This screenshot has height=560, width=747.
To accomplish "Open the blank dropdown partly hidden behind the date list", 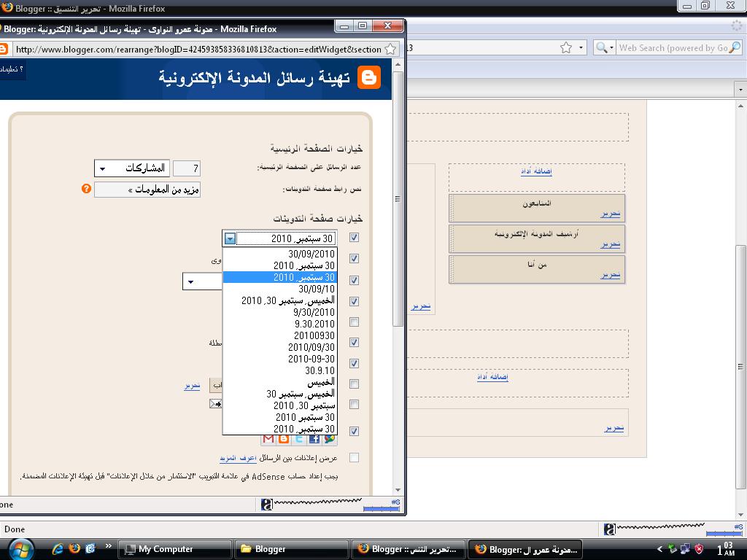I will pyautogui.click(x=203, y=281).
